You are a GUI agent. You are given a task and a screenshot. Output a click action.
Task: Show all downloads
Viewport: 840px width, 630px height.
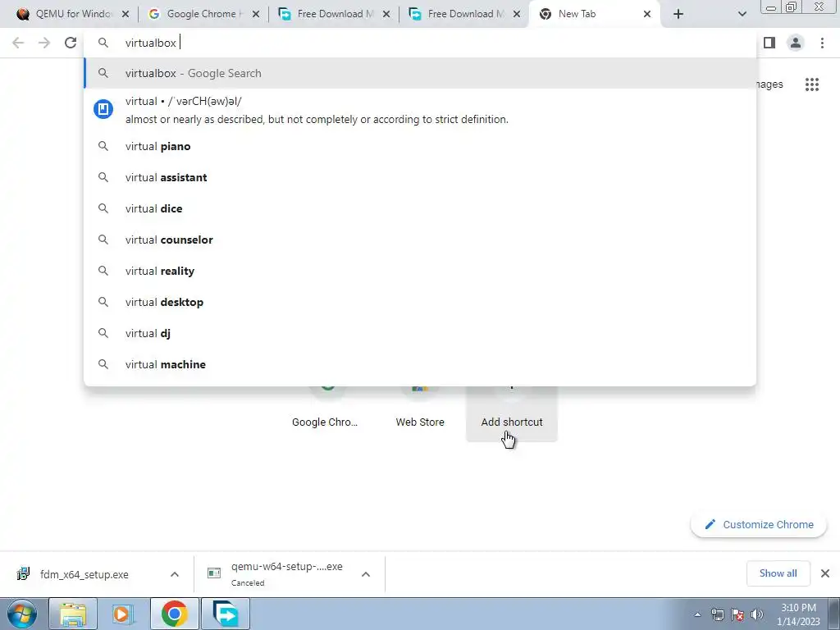click(x=778, y=573)
